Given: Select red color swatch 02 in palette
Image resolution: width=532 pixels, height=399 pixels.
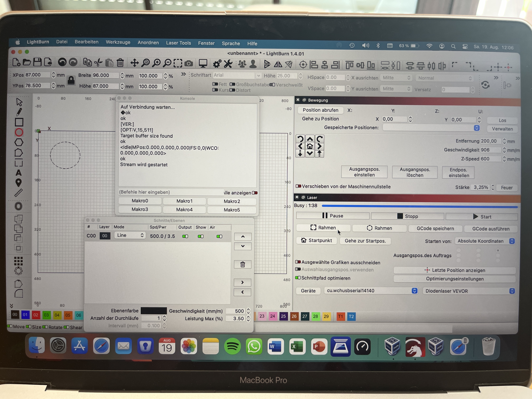Looking at the screenshot, I should click(36, 315).
